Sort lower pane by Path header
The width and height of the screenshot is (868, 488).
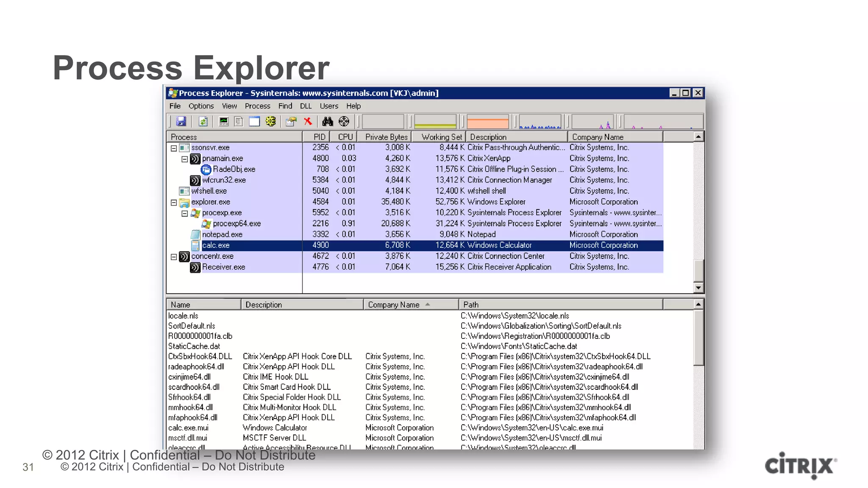point(561,305)
